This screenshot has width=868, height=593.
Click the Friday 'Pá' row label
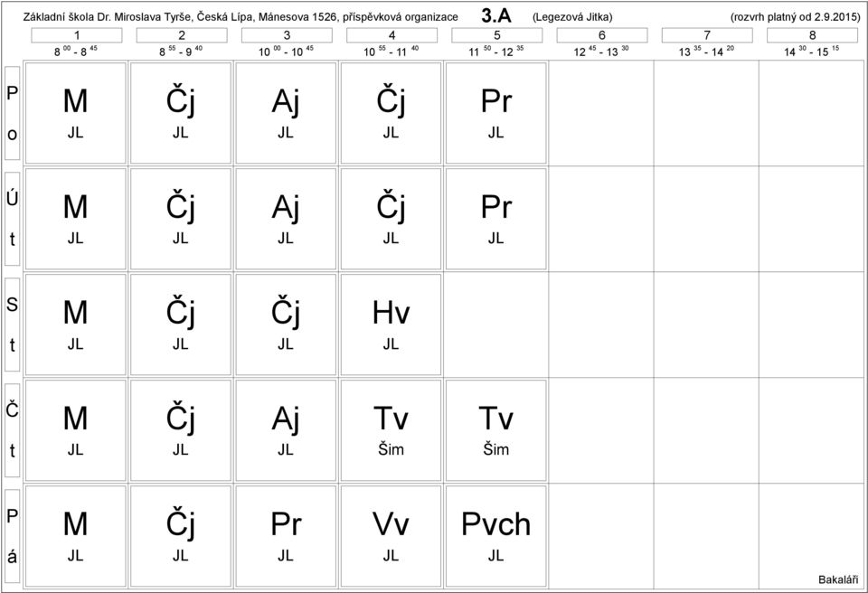click(12, 536)
